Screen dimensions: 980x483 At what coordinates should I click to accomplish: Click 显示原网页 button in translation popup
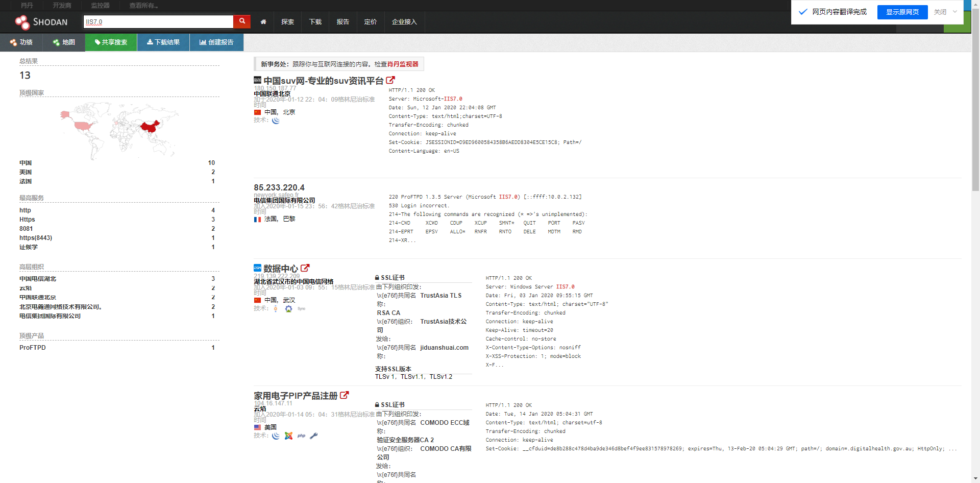click(902, 12)
